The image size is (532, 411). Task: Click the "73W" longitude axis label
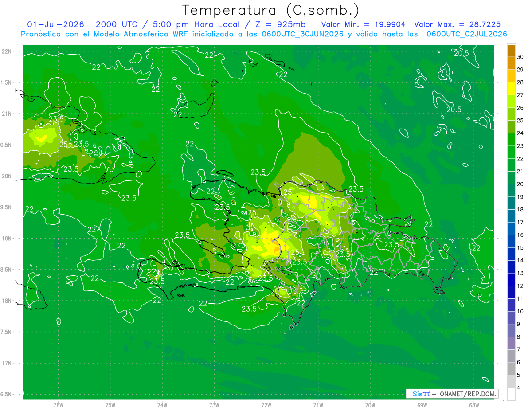tap(214, 405)
